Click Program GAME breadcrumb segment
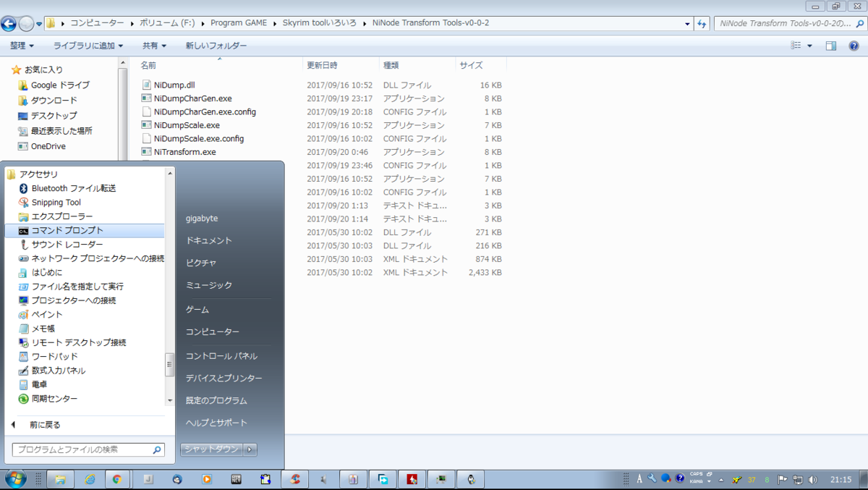The image size is (868, 490). 239,23
